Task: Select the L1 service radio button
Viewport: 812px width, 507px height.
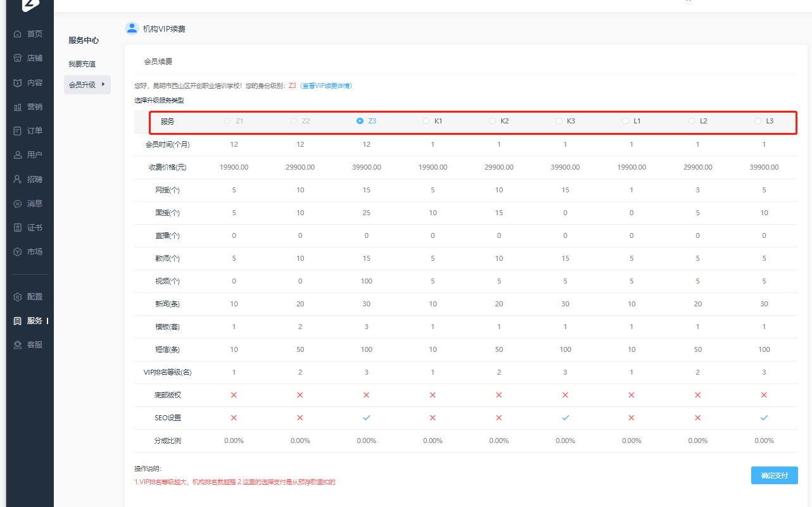Action: click(625, 121)
